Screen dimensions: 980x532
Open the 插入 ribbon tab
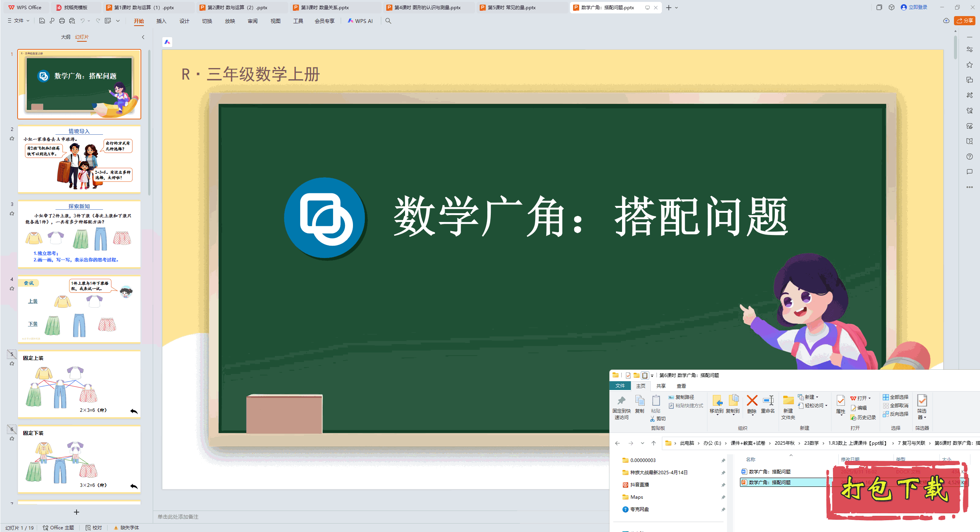(161, 21)
